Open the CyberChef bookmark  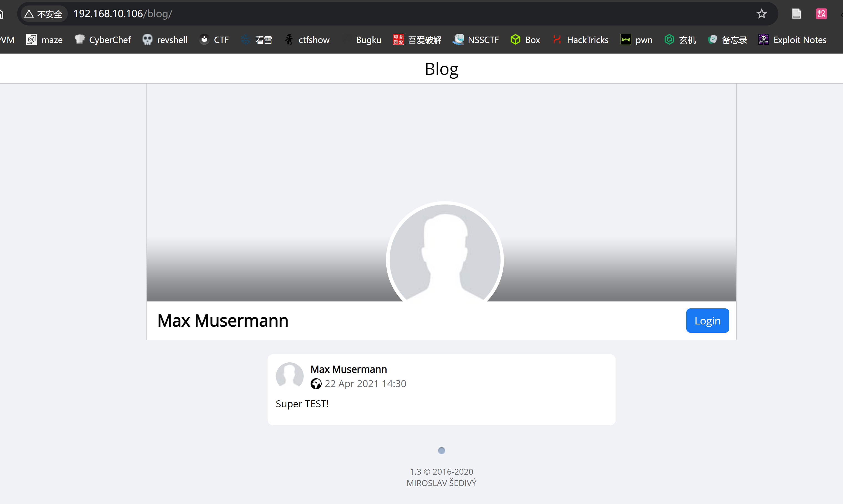click(103, 40)
